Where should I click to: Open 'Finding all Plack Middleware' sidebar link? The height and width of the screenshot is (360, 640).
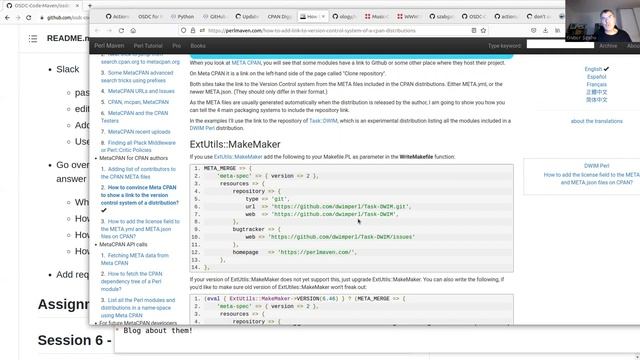click(138, 146)
